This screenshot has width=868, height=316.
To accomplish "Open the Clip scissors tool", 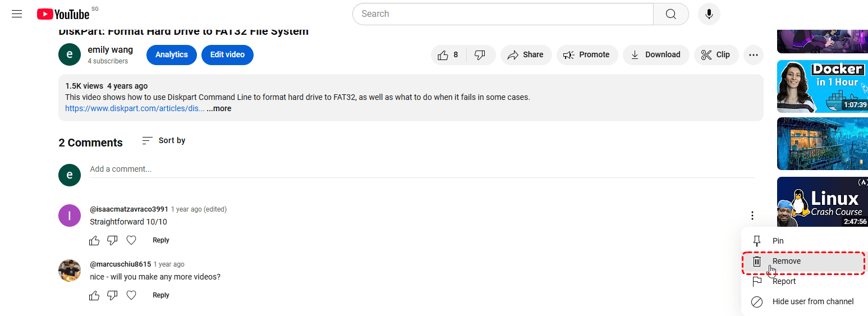I will (716, 55).
